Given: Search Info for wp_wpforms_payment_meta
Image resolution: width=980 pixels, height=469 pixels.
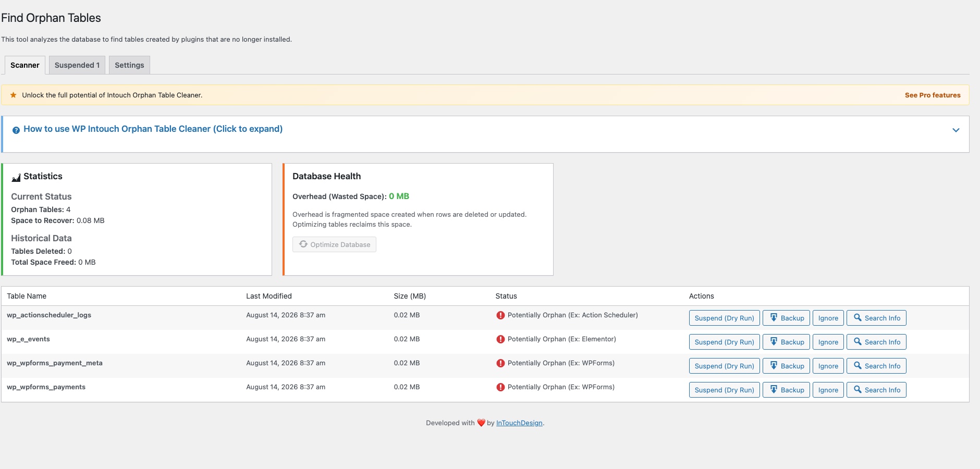Looking at the screenshot, I should (876, 366).
